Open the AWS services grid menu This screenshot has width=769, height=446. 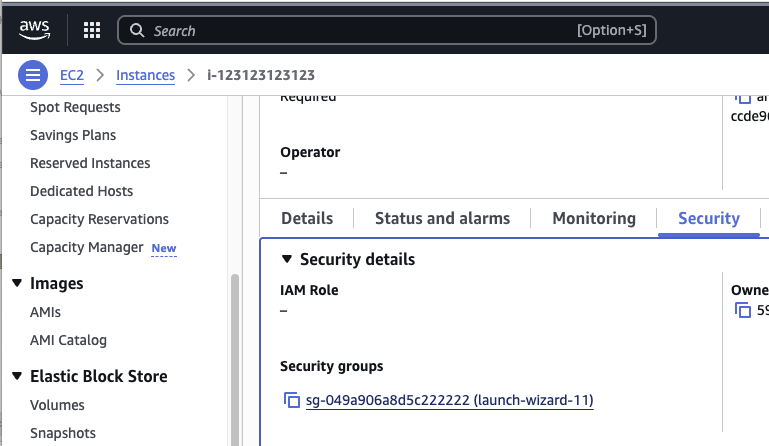pos(92,31)
